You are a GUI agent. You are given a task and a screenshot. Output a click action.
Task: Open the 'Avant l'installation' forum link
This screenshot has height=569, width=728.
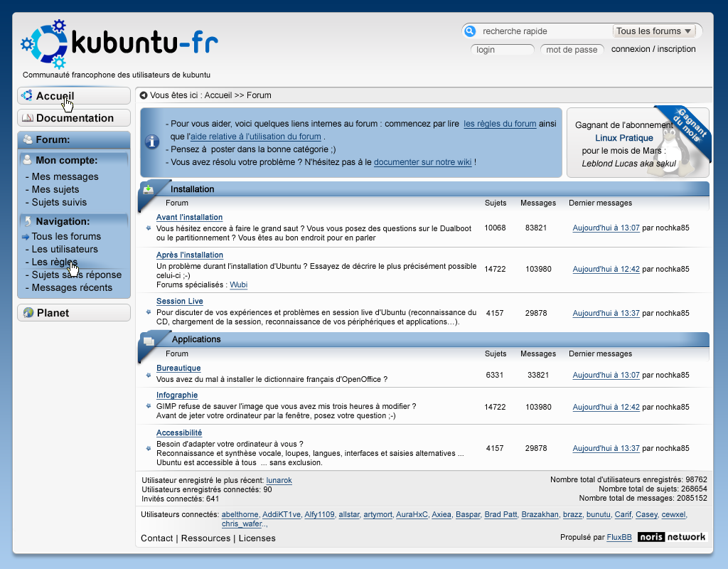[x=189, y=217]
